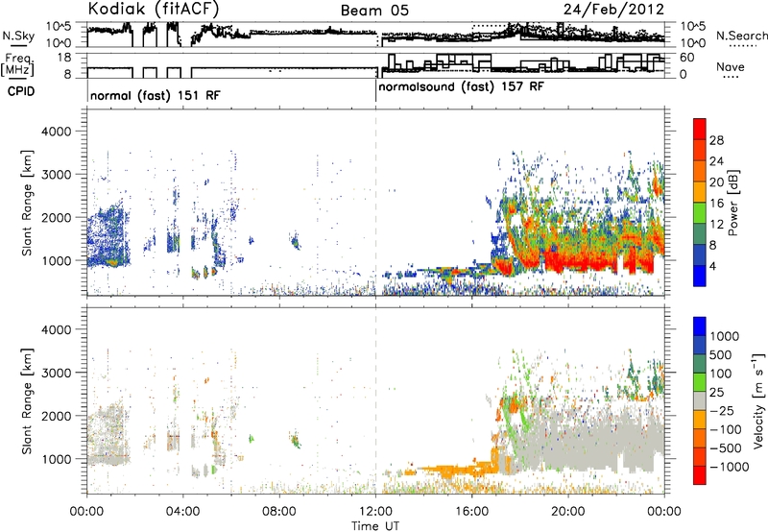Click the "4" label on Power colorbar
The width and height of the screenshot is (768, 532).
(x=713, y=267)
